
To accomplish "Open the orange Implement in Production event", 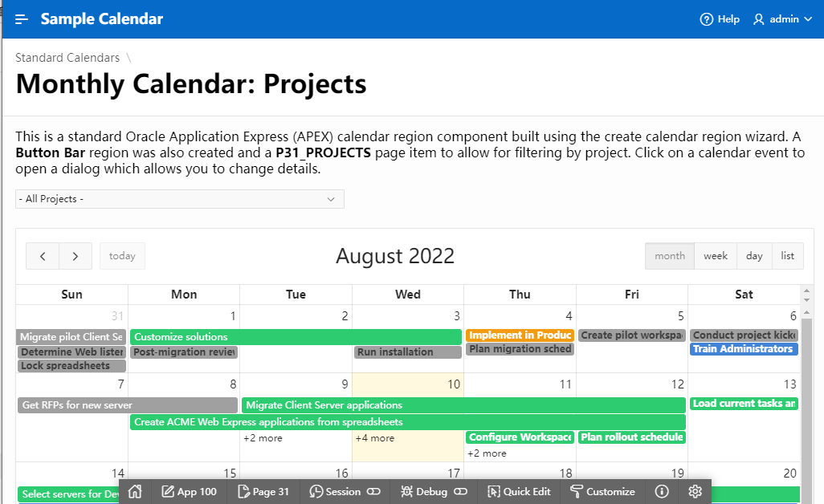I will 520,335.
